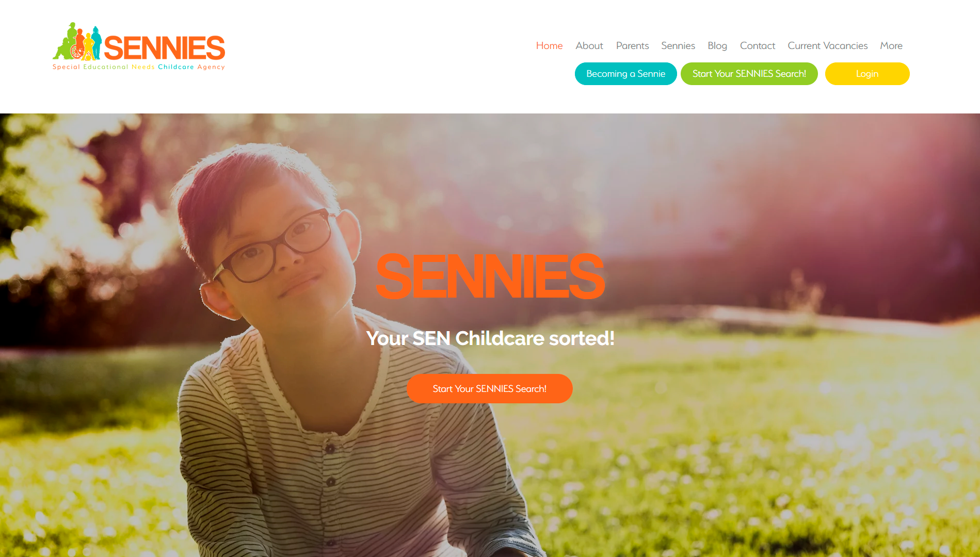
Task: Select Sennies in the navigation bar
Action: [x=678, y=45]
